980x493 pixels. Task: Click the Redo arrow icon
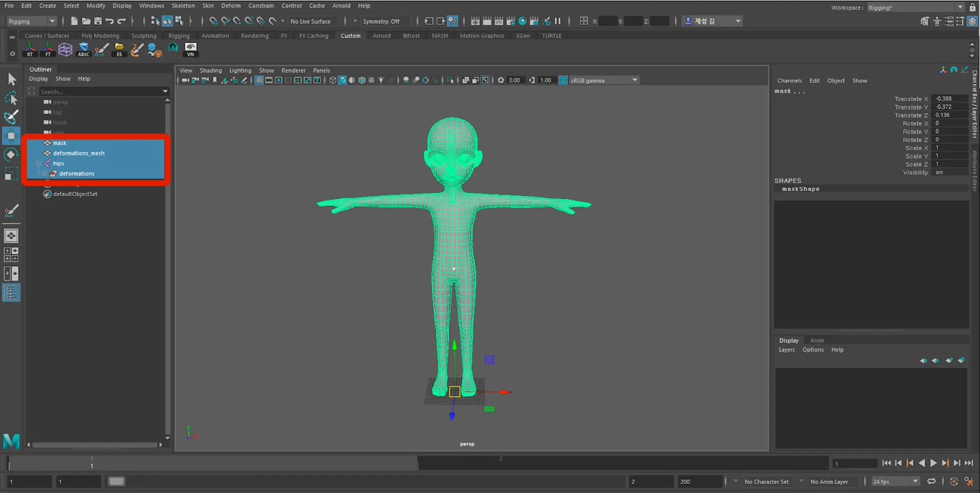(x=122, y=21)
